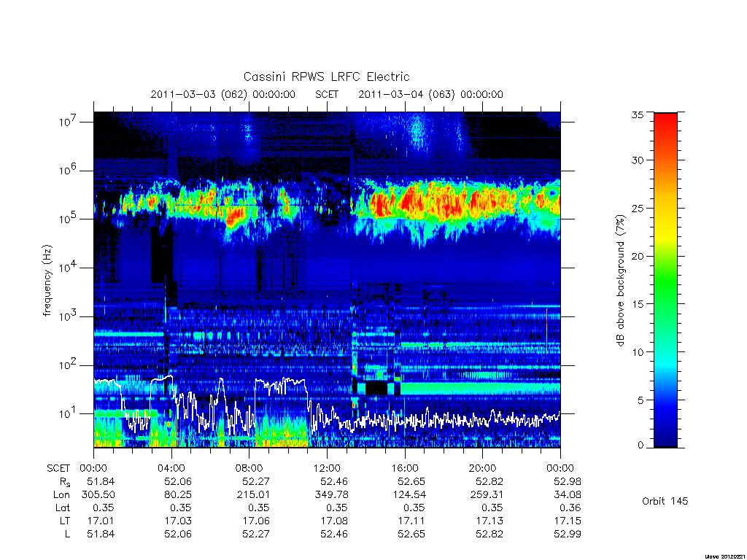Viewport: 747px width, 560px height.
Task: Click longitude value "349.78"
Action: coord(330,495)
